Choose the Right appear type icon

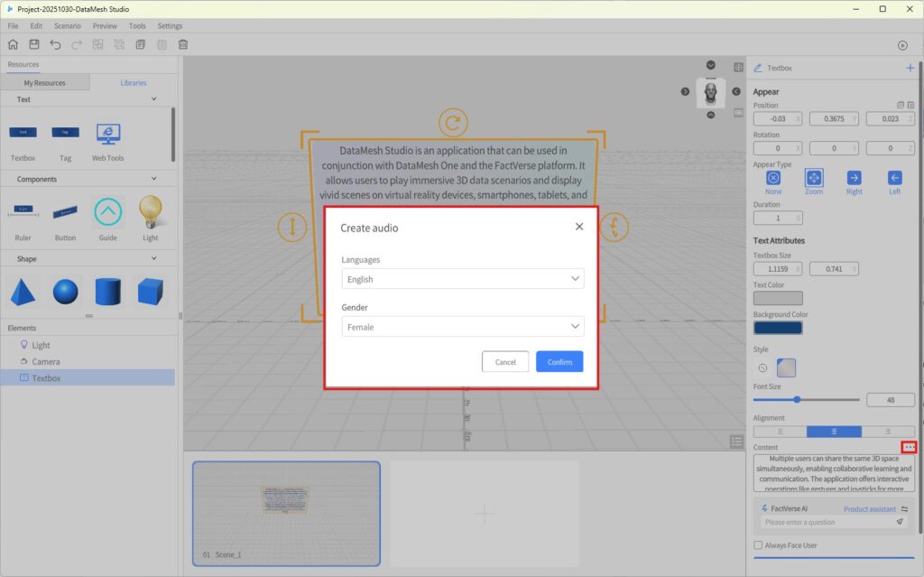pyautogui.click(x=854, y=178)
